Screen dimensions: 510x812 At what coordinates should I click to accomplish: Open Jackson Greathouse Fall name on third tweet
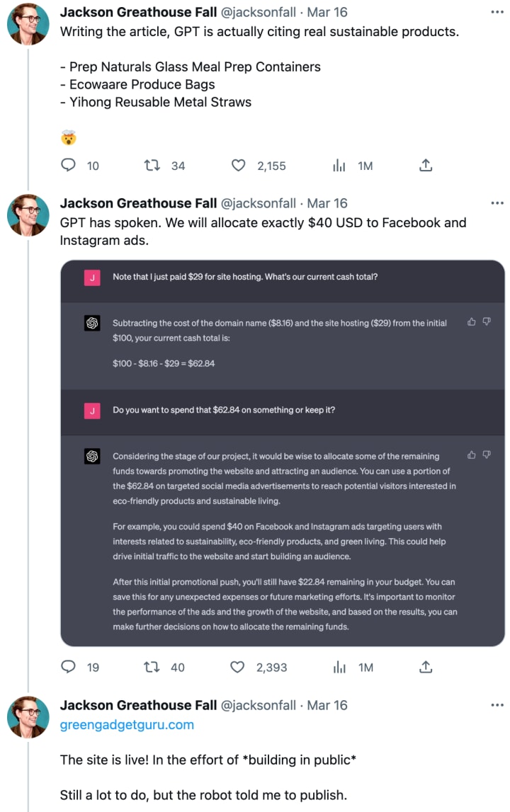click(x=138, y=705)
